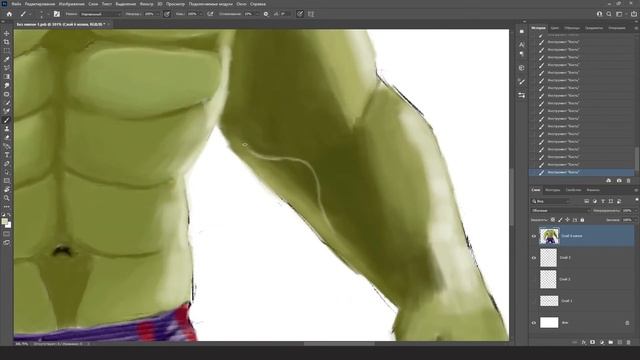Open the painting mode dropdown in options bar
The height and width of the screenshot is (360, 640).
(100, 14)
